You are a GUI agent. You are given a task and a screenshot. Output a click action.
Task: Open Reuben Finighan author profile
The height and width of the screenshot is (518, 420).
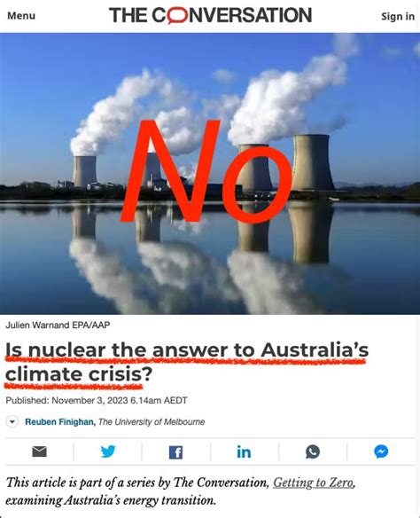(x=60, y=422)
